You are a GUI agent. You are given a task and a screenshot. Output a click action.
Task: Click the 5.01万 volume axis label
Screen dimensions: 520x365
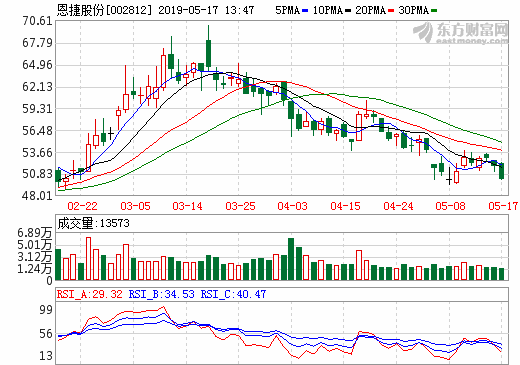pyautogui.click(x=35, y=245)
